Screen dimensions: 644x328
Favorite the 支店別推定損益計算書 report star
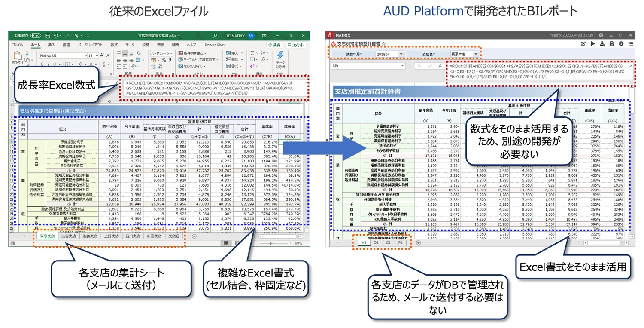point(384,44)
